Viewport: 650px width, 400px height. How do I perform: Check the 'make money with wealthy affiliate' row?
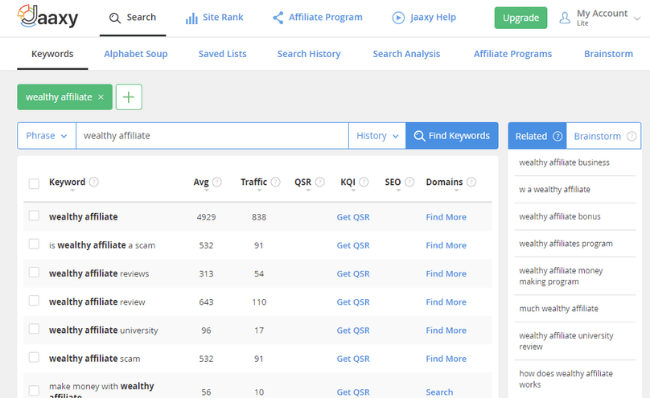click(34, 390)
